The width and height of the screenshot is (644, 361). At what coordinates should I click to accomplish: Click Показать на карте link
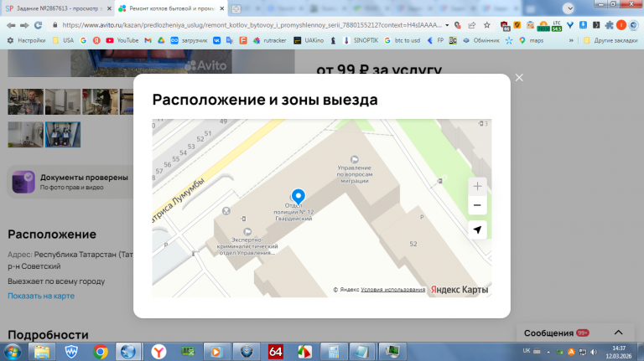[x=41, y=296]
